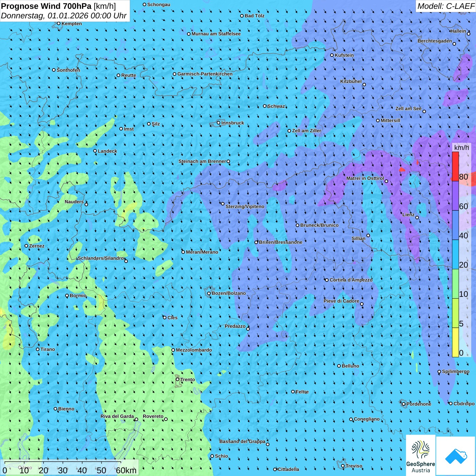Click the 'Bad Tölz' label
The width and height of the screenshot is (476, 476).
(255, 16)
